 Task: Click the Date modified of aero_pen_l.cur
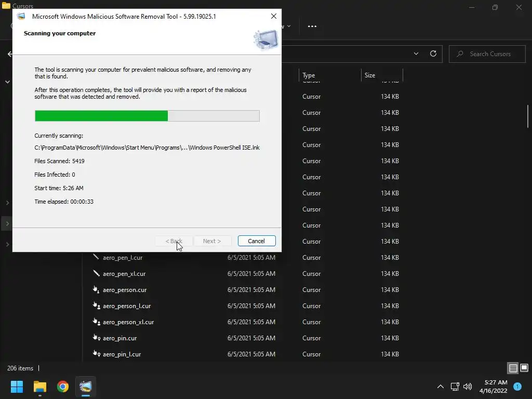point(251,258)
